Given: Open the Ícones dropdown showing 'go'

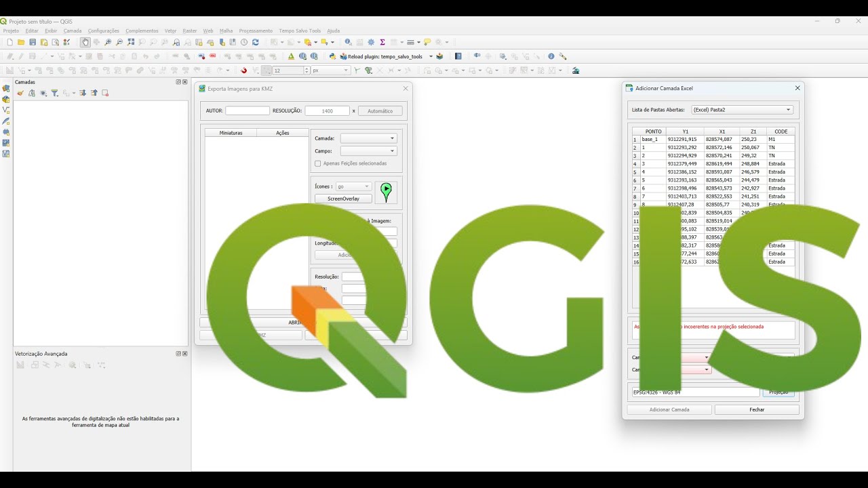Looking at the screenshot, I should click(353, 186).
